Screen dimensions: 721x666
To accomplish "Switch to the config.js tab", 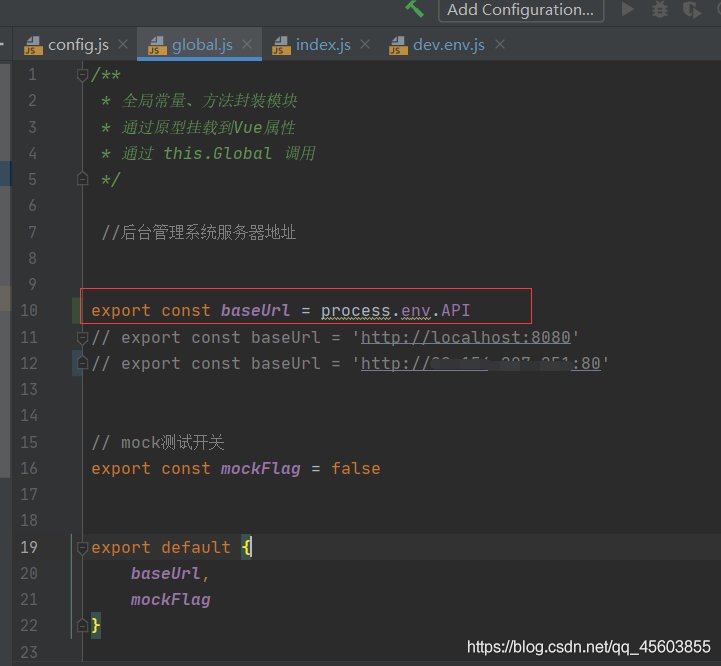I will click(x=78, y=44).
